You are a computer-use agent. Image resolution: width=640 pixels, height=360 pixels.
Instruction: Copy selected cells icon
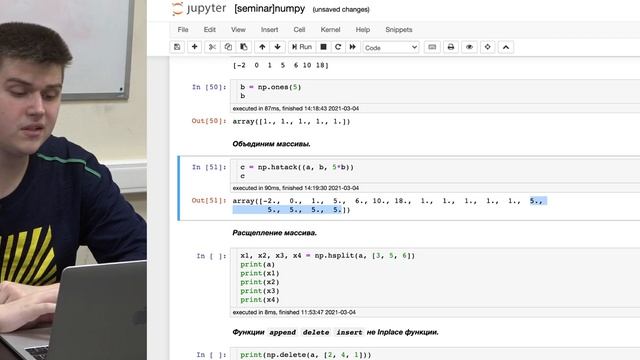[x=228, y=47]
